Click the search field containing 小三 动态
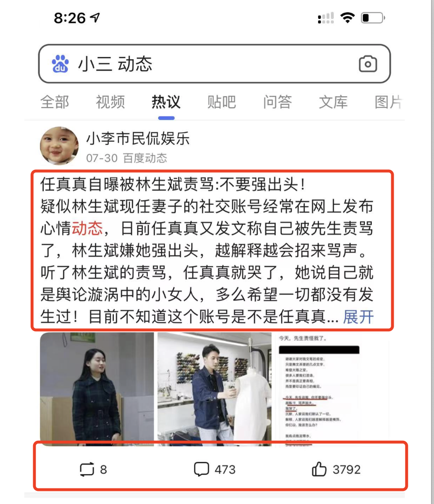 click(x=215, y=64)
